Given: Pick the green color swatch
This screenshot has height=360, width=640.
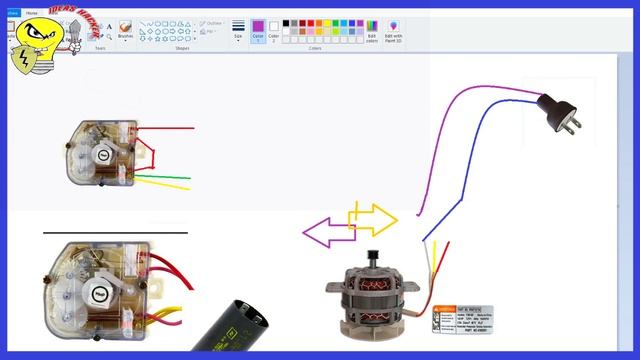Looking at the screenshot, I should click(x=336, y=23).
